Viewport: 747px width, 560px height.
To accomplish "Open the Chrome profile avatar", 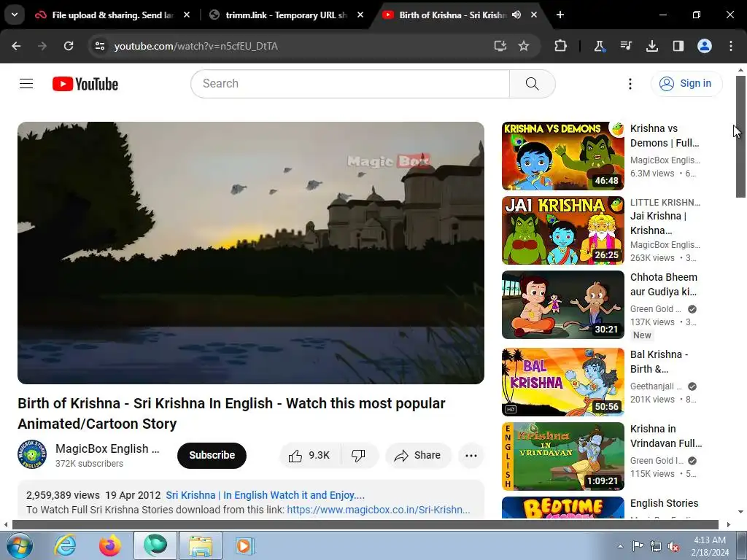I will pos(705,46).
